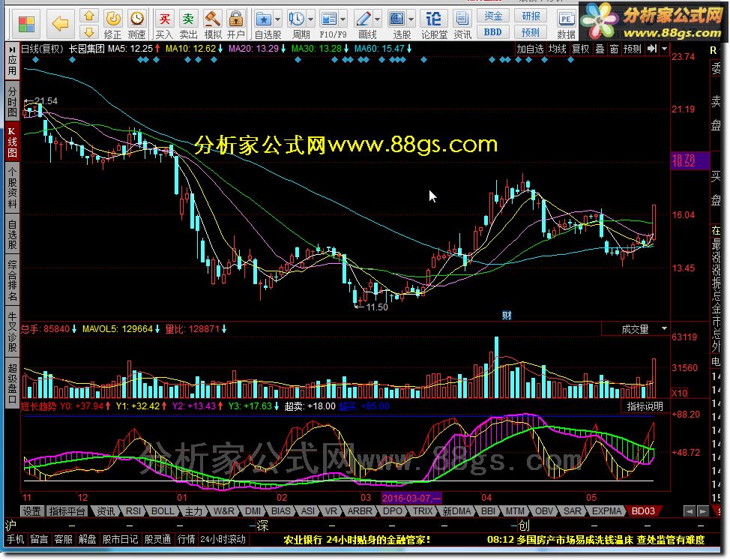Click the up arrow page button
This screenshot has height=560, width=730.
pos(89,16)
